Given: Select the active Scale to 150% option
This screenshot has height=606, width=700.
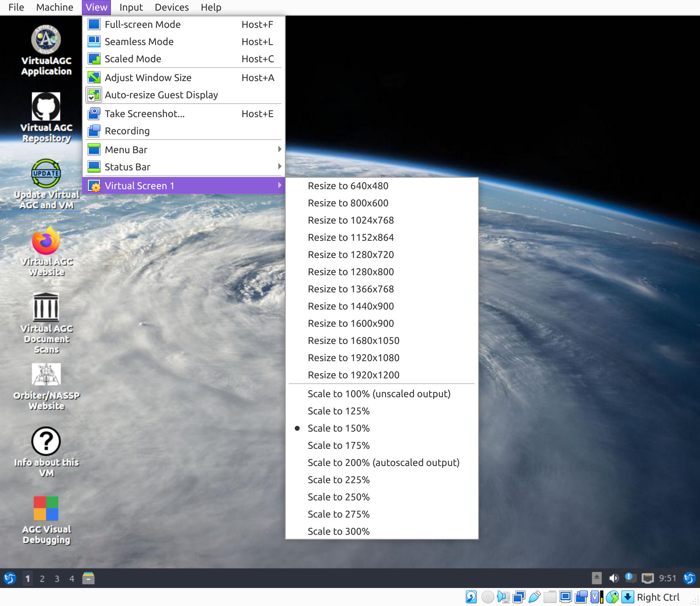Looking at the screenshot, I should (382, 428).
